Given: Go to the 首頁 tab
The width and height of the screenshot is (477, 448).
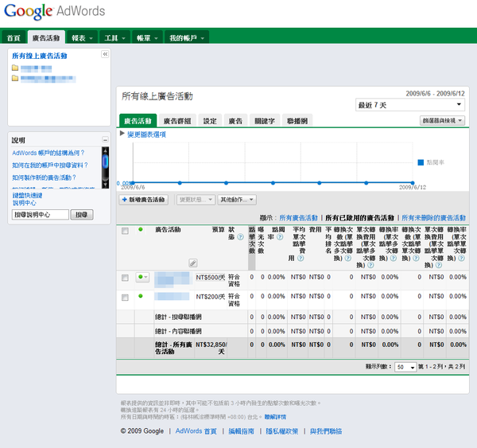Looking at the screenshot, I should coord(14,38).
